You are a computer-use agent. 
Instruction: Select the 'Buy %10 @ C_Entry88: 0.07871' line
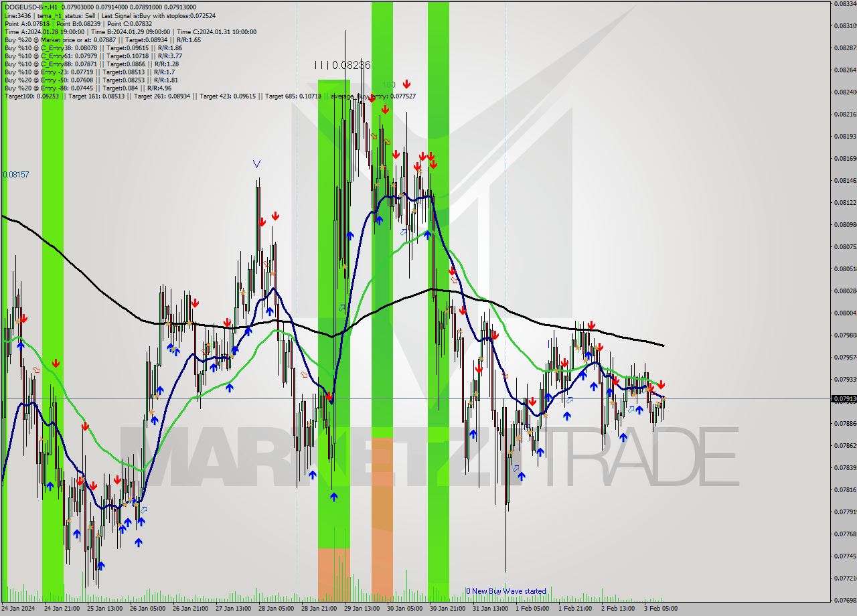pyautogui.click(x=92, y=64)
